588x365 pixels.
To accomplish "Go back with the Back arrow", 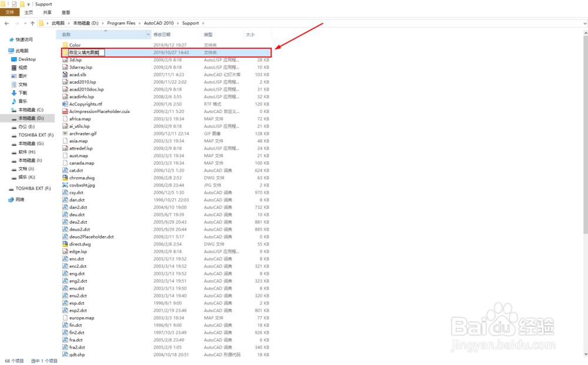I will click(6, 24).
